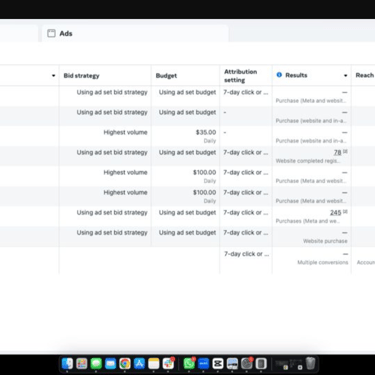Click the Bid strategy column header
This screenshot has width=375, height=375.
coord(81,76)
